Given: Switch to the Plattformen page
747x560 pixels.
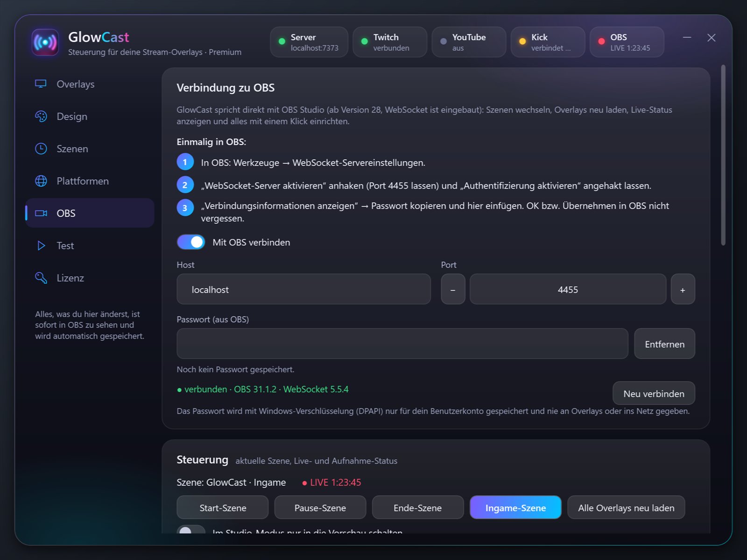Looking at the screenshot, I should tap(90, 181).
